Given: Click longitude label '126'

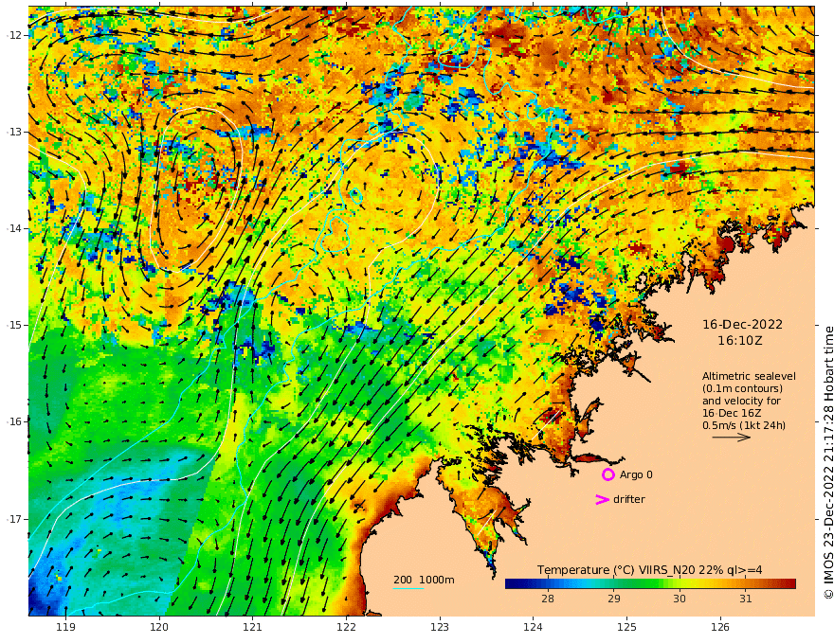Looking at the screenshot, I should coord(720,628).
